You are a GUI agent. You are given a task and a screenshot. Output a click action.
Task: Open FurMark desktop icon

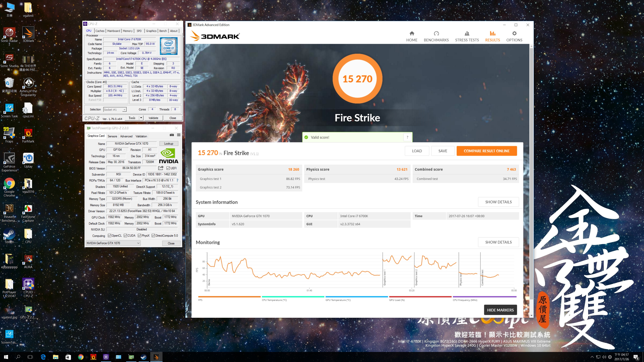28,135
